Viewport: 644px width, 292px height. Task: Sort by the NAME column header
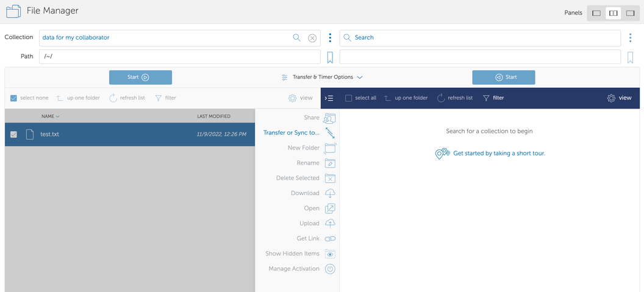50,116
